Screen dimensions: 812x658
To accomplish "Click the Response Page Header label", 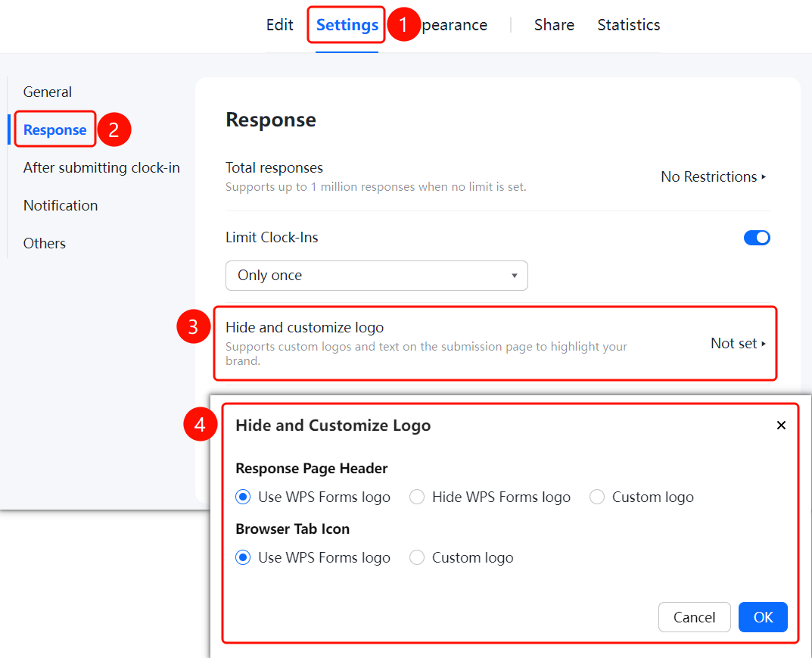I will (311, 469).
